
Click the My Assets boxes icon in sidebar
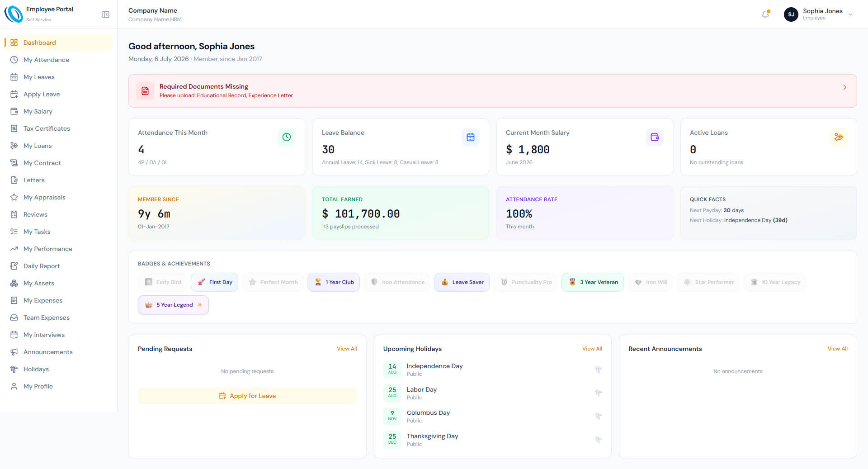[x=14, y=283]
